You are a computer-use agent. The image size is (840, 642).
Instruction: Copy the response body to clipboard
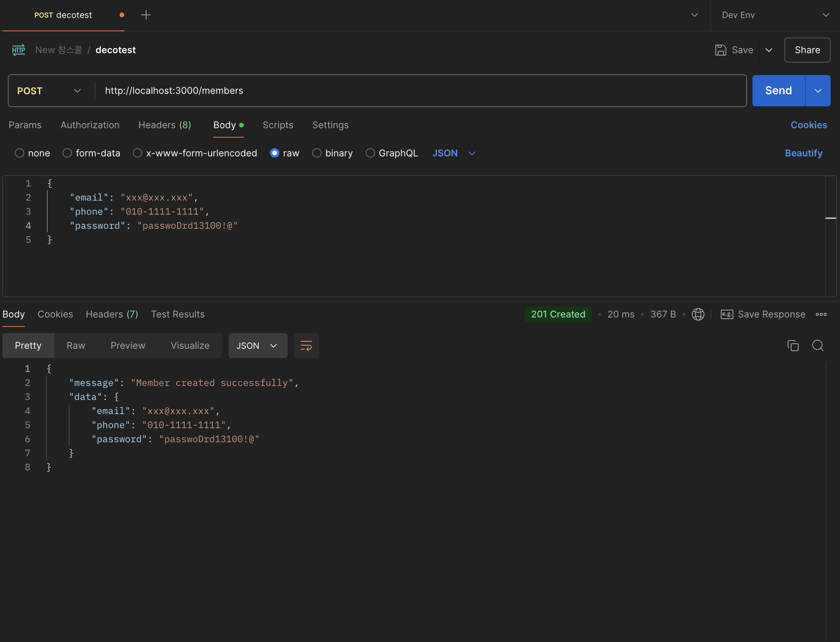tap(793, 346)
